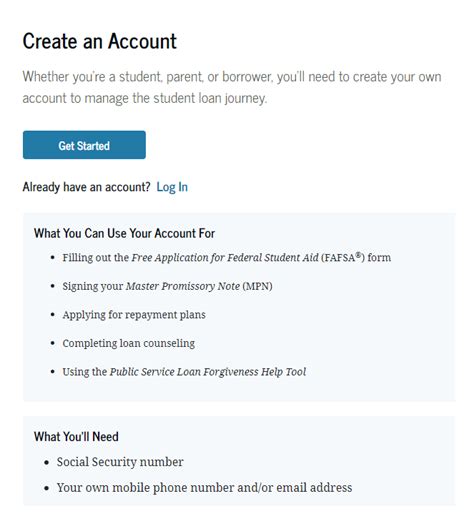Click 'Completing loan counseling' item
The width and height of the screenshot is (474, 526).
coord(128,344)
